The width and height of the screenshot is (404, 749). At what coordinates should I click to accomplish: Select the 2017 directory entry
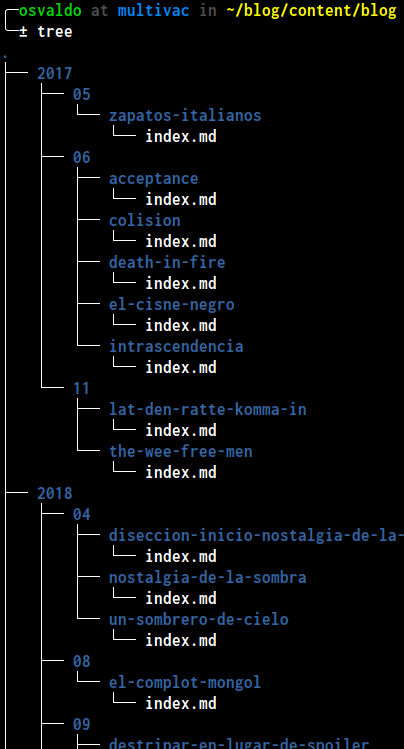[x=55, y=74]
